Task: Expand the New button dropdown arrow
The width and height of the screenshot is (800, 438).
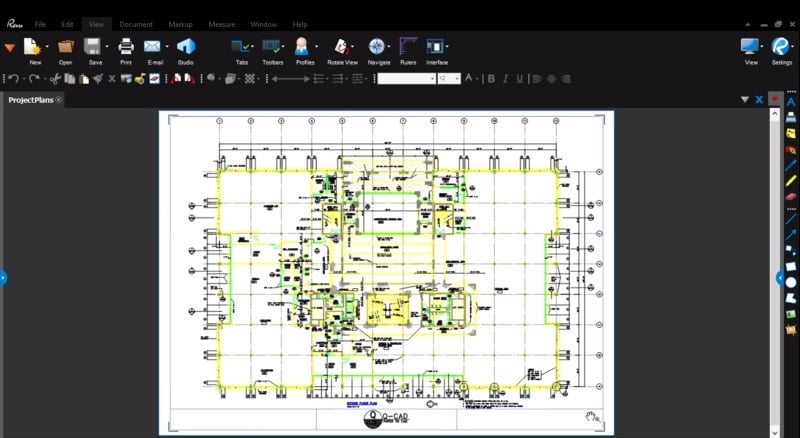Action: click(47, 46)
